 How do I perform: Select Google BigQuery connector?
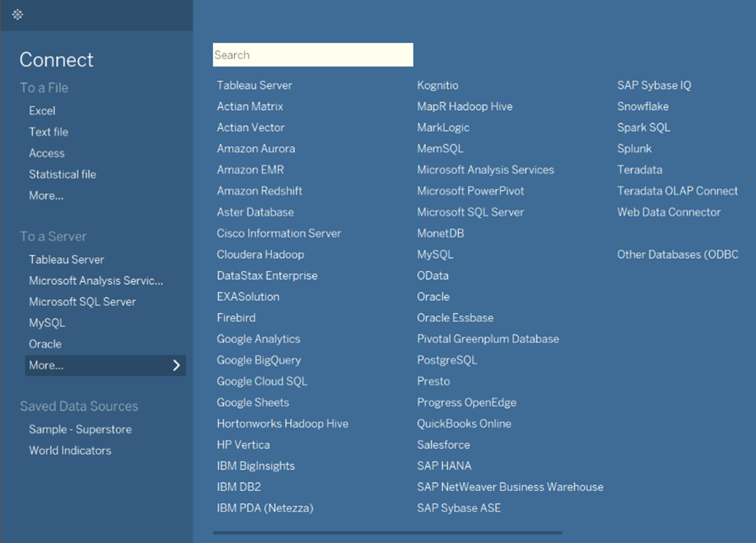pos(259,360)
